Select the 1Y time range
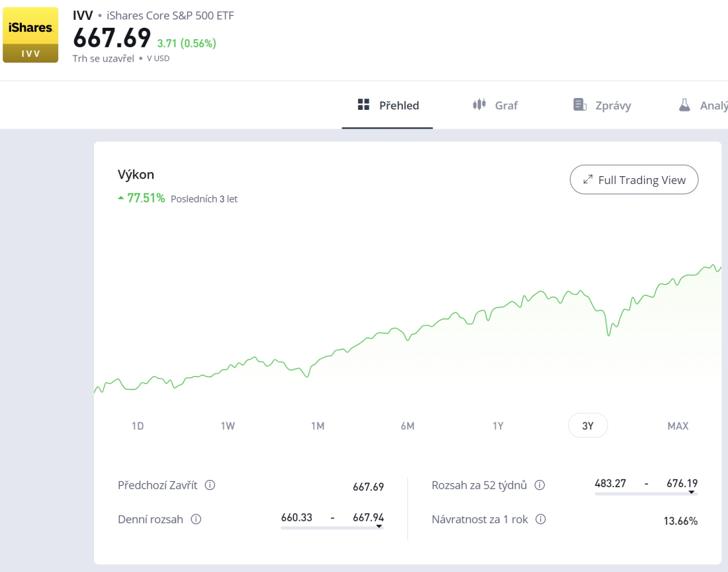Screen dimensions: 728x572 pyautogui.click(x=498, y=426)
